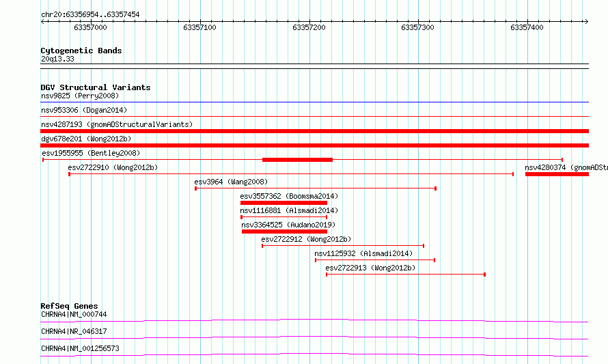The image size is (608, 364).
Task: Click the nsv3364525 thick red bar
Action: [x=285, y=232]
